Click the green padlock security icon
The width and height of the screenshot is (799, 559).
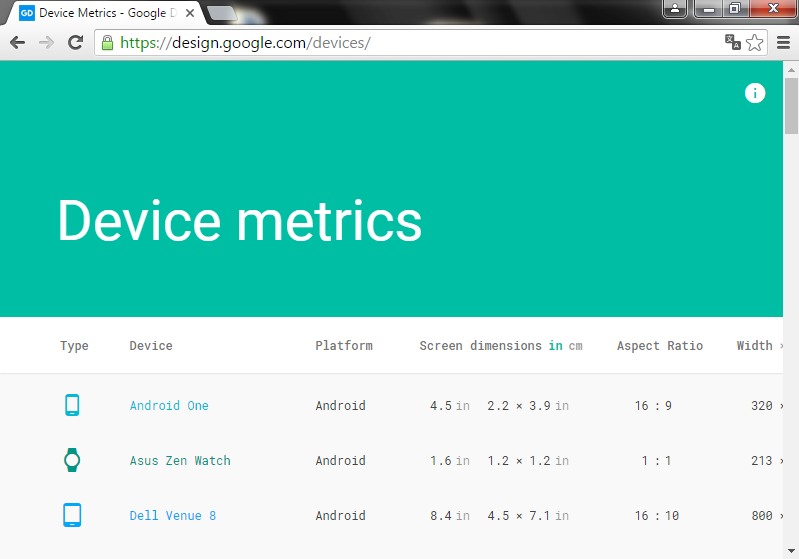pyautogui.click(x=107, y=43)
